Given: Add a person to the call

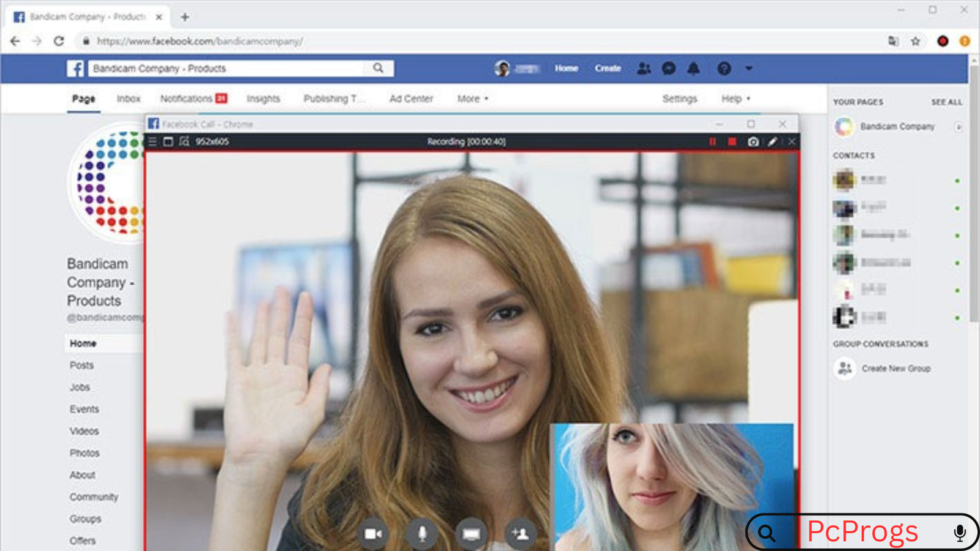Looking at the screenshot, I should (520, 534).
